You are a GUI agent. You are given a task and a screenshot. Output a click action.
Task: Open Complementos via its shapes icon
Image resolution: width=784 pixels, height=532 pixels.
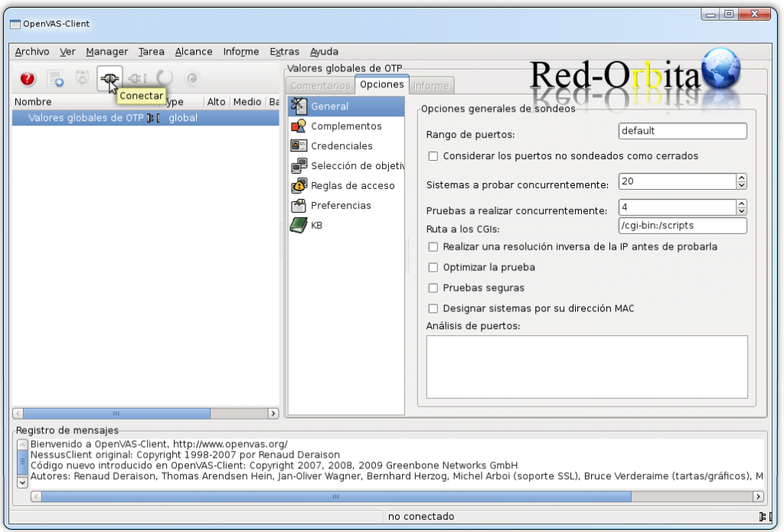(299, 126)
